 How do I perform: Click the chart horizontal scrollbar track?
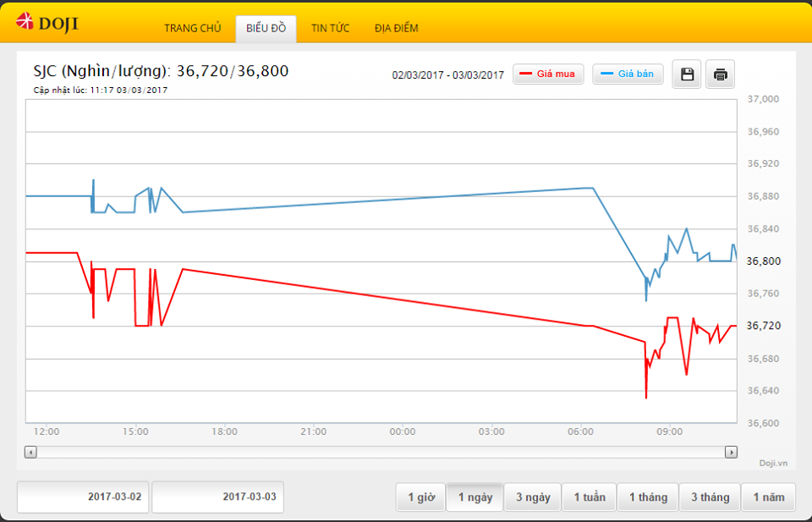pyautogui.click(x=381, y=452)
